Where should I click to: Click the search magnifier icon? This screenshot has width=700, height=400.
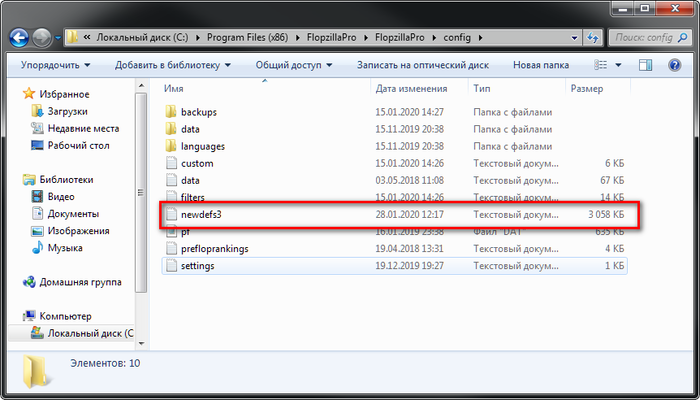coord(683,38)
